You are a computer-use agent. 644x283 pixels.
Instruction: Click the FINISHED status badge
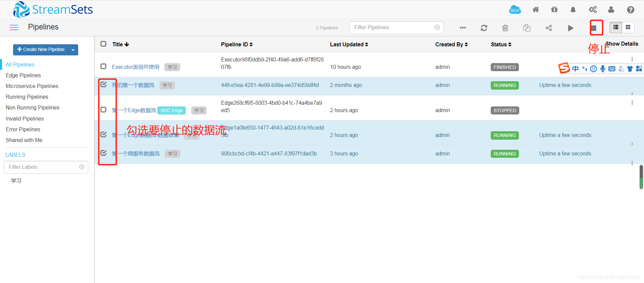(x=505, y=67)
